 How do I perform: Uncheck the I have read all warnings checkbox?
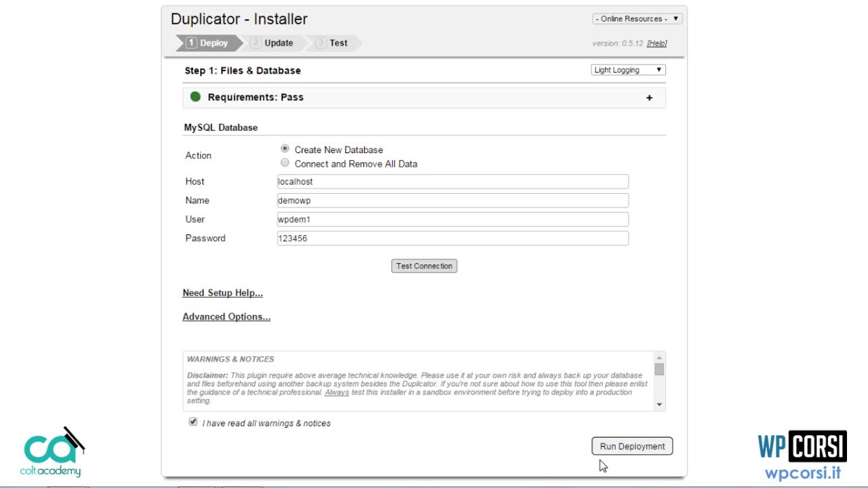pyautogui.click(x=193, y=422)
